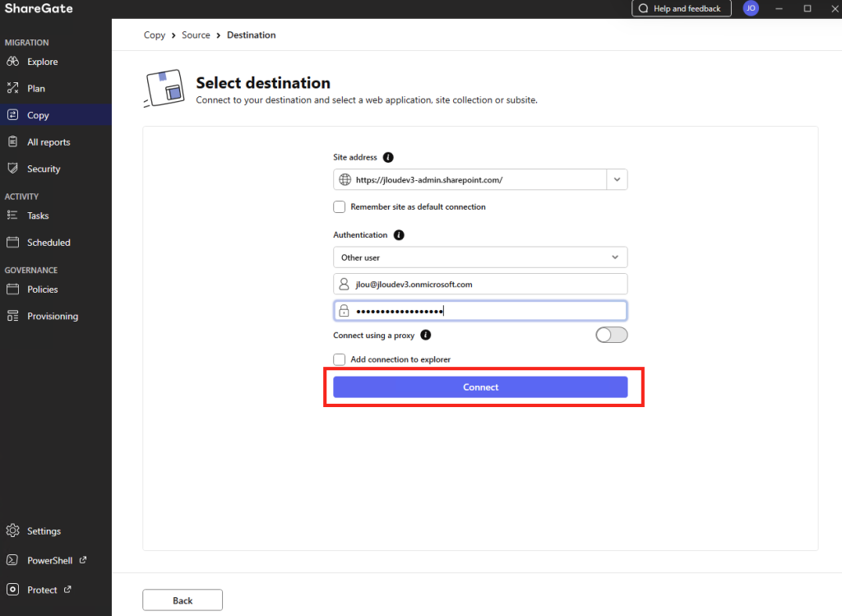Open the Explore menu item
The height and width of the screenshot is (616, 842).
pos(56,62)
